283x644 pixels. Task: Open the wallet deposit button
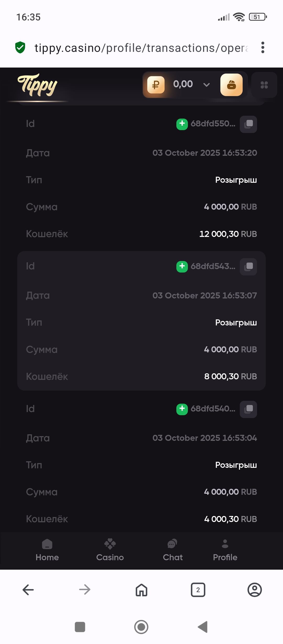click(231, 85)
